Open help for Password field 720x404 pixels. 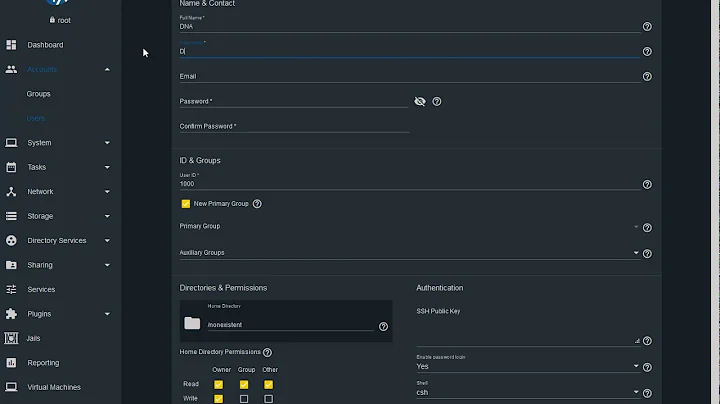click(x=437, y=101)
